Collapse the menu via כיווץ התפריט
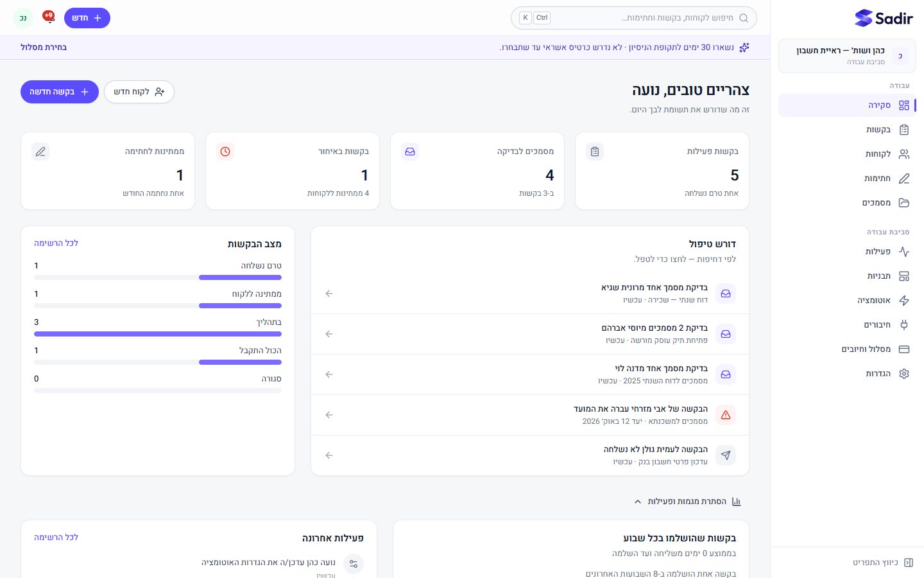Viewport: 924px width, 578px height. tap(883, 563)
